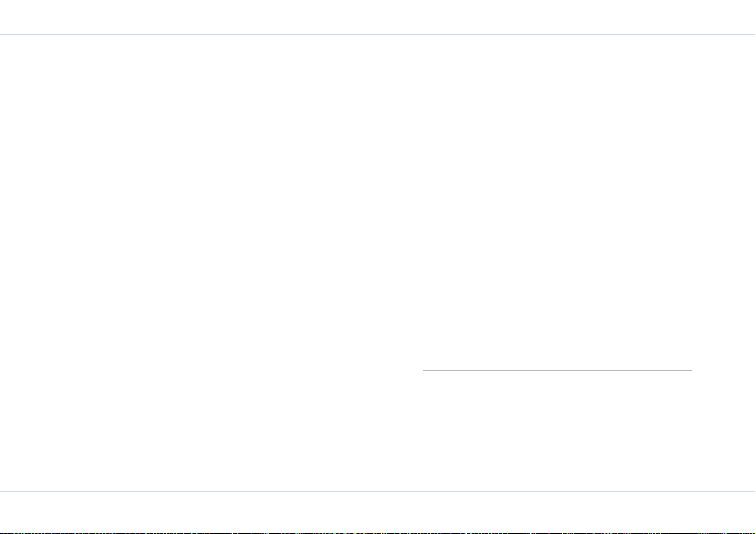756x534 pixels.
Task: Click right end of the header line
Action: [751, 35]
